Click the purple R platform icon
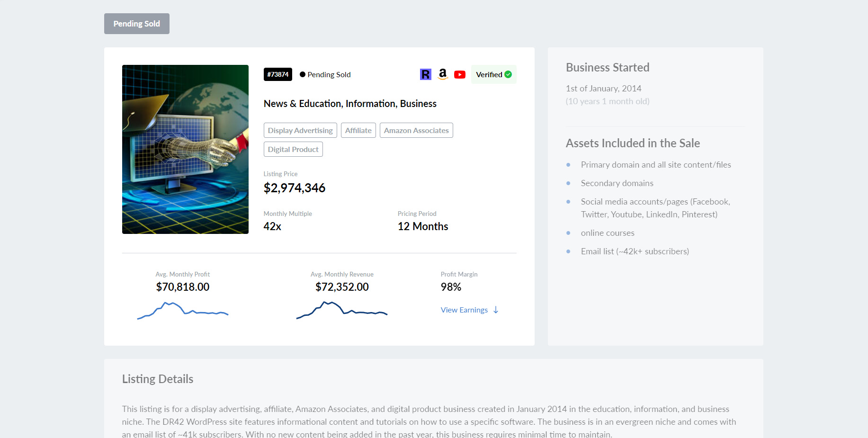This screenshot has height=438, width=868. click(426, 74)
